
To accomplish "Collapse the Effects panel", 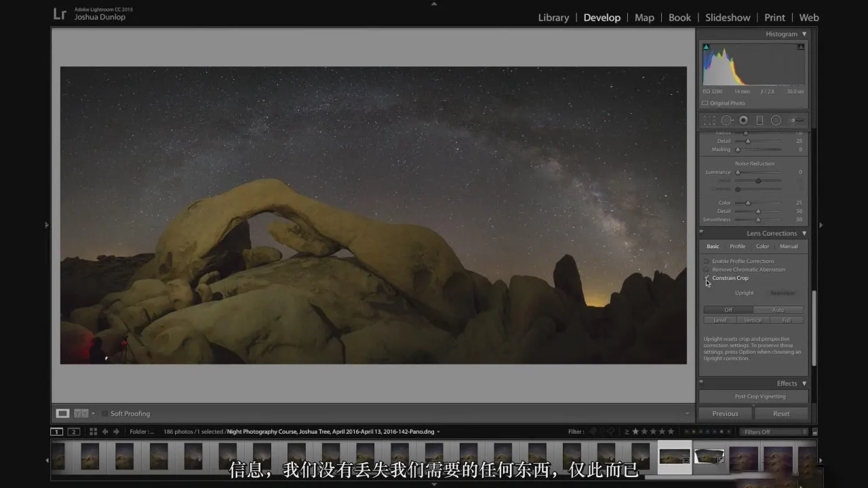I will [804, 384].
